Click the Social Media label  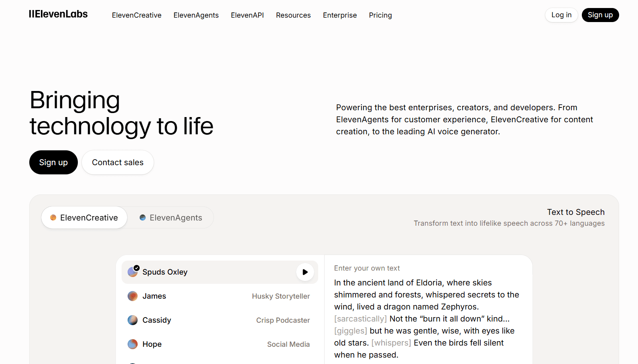289,344
